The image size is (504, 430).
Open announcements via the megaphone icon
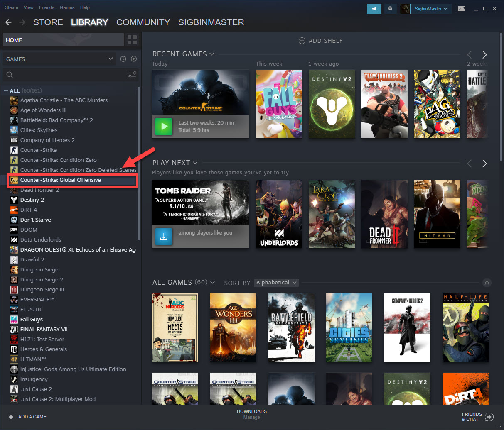click(374, 8)
